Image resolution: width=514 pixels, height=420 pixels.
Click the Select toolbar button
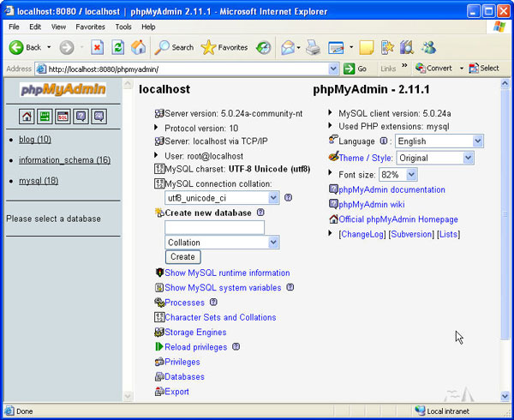[x=484, y=69]
